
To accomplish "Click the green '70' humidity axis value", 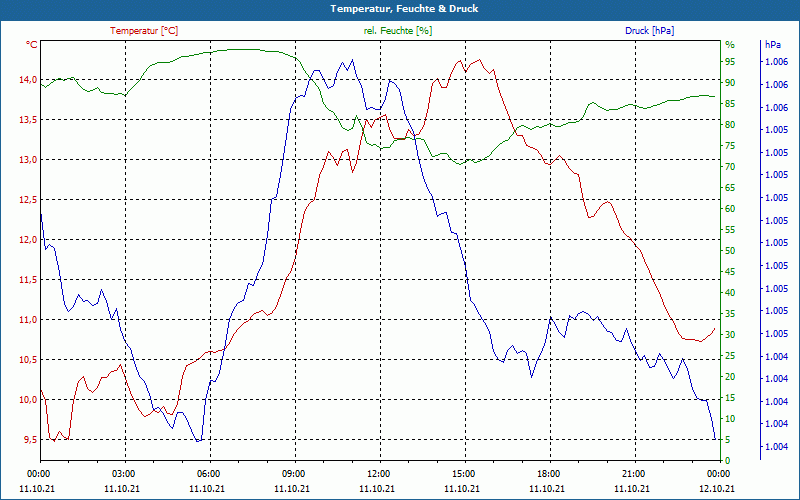I will 730,167.
